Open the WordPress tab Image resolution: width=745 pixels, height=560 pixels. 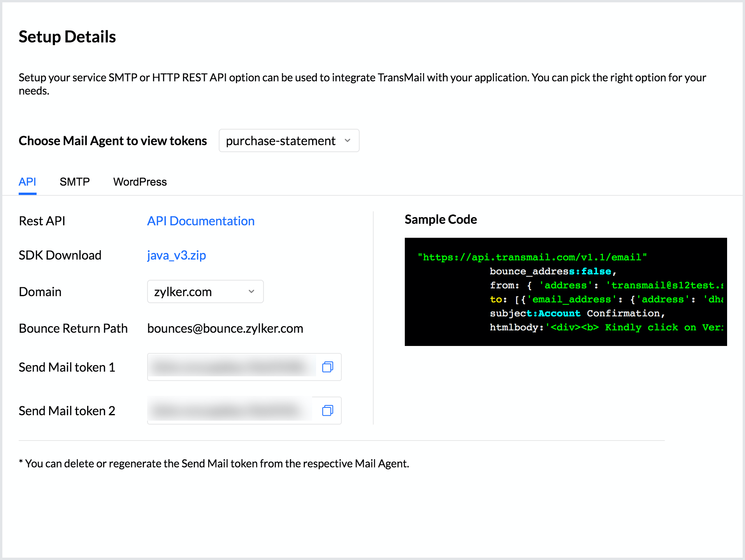[140, 182]
